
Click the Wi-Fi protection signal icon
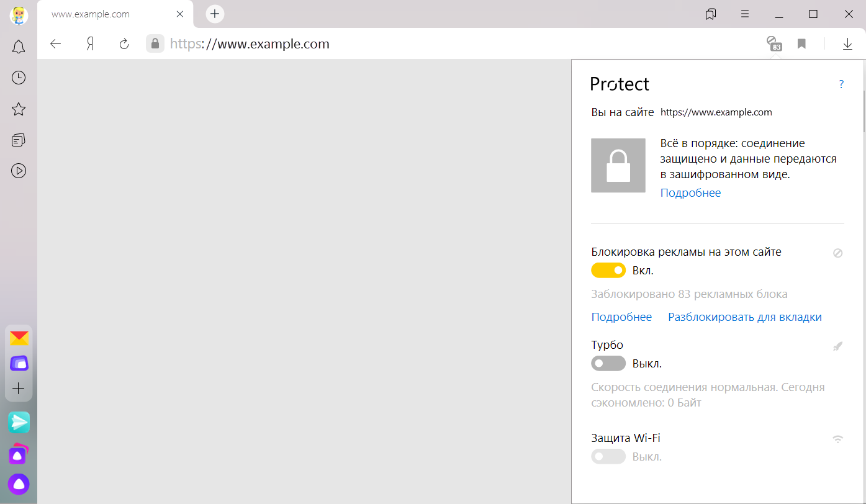point(837,439)
